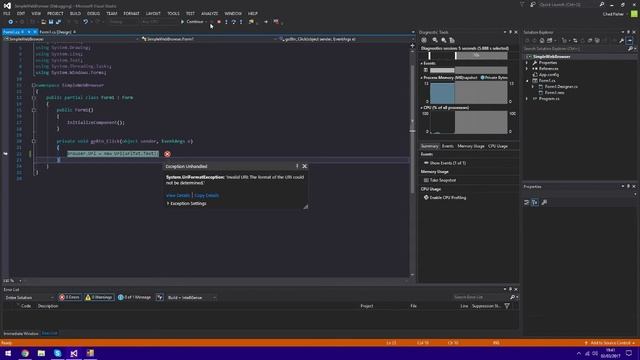
Task: Open the ANALYZE menu
Action: pos(209,13)
